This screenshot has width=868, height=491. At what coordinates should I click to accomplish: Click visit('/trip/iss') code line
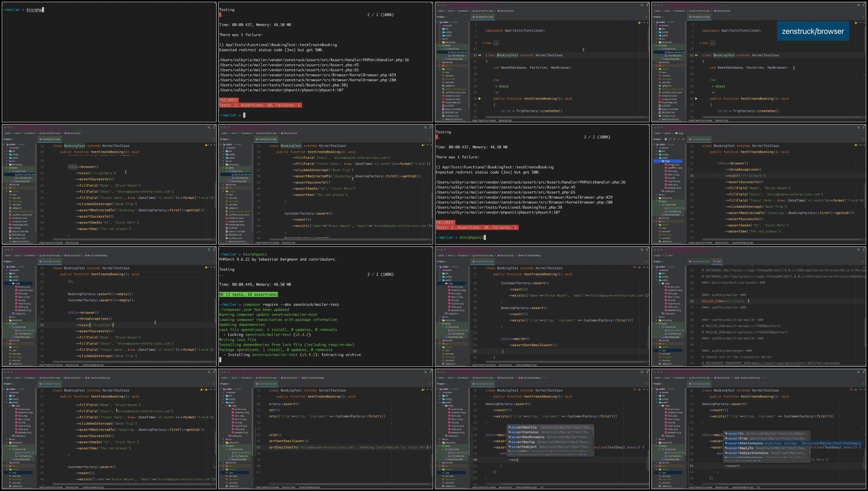[x=94, y=325]
